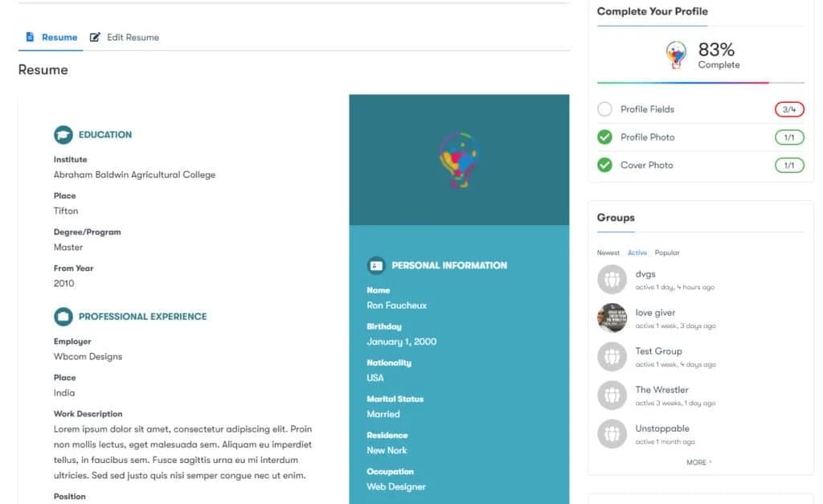Click the Resume tab document icon
Image resolution: width=823 pixels, height=504 pixels.
(31, 38)
